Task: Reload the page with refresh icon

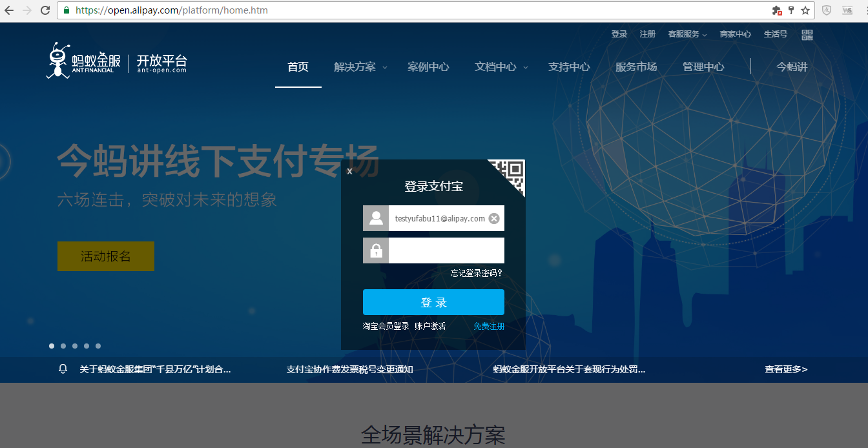Action: (x=45, y=10)
